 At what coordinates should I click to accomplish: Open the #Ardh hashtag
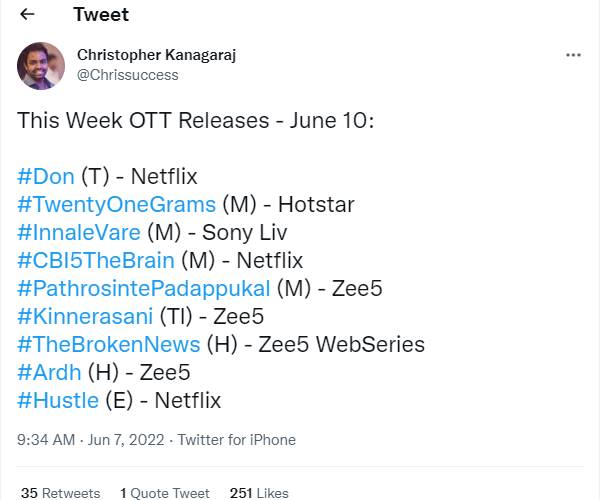pos(49,372)
